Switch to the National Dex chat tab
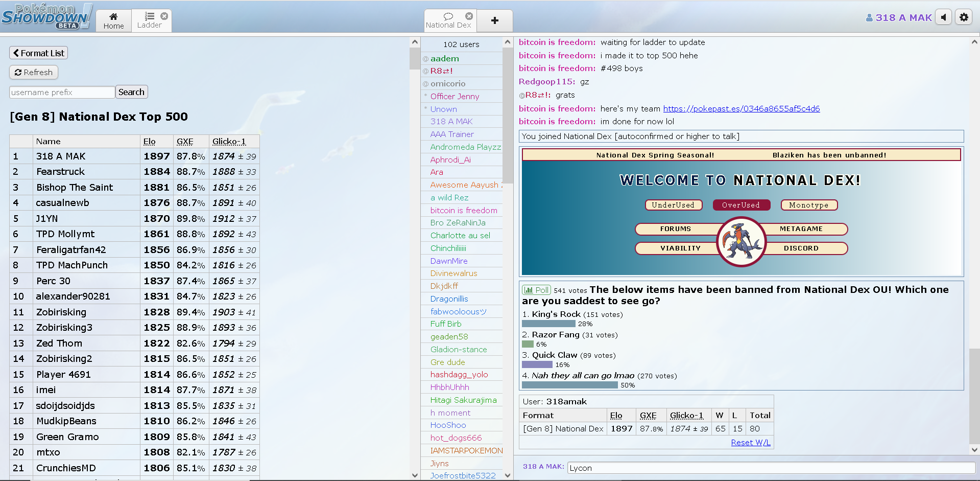The height and width of the screenshot is (481, 980). tap(448, 21)
